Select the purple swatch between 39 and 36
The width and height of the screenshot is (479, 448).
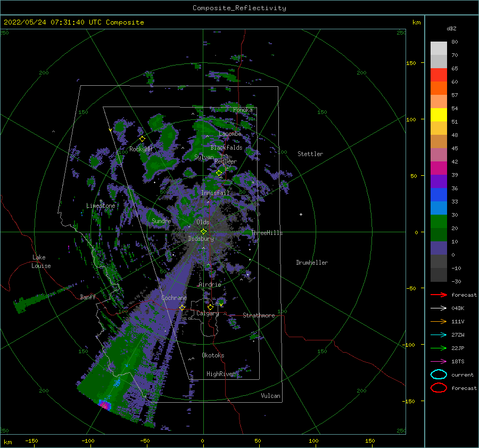coord(439,181)
